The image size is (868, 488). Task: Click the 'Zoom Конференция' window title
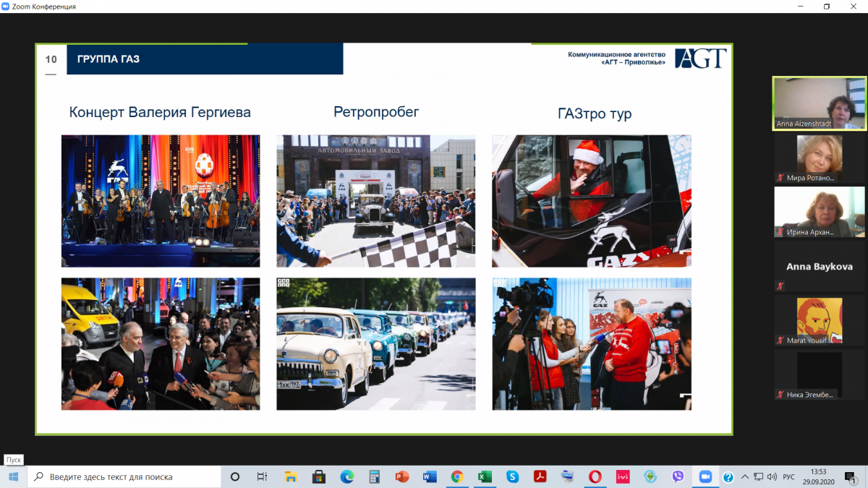coord(44,7)
